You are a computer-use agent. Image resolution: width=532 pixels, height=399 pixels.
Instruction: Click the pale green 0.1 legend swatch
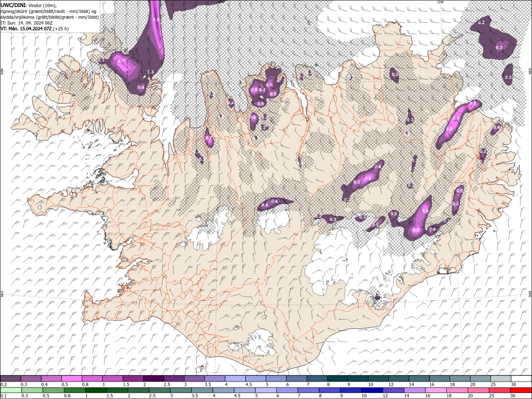point(11,390)
